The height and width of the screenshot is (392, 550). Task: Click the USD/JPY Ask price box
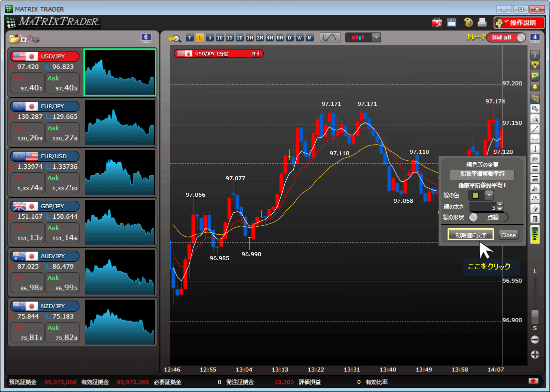tap(63, 83)
